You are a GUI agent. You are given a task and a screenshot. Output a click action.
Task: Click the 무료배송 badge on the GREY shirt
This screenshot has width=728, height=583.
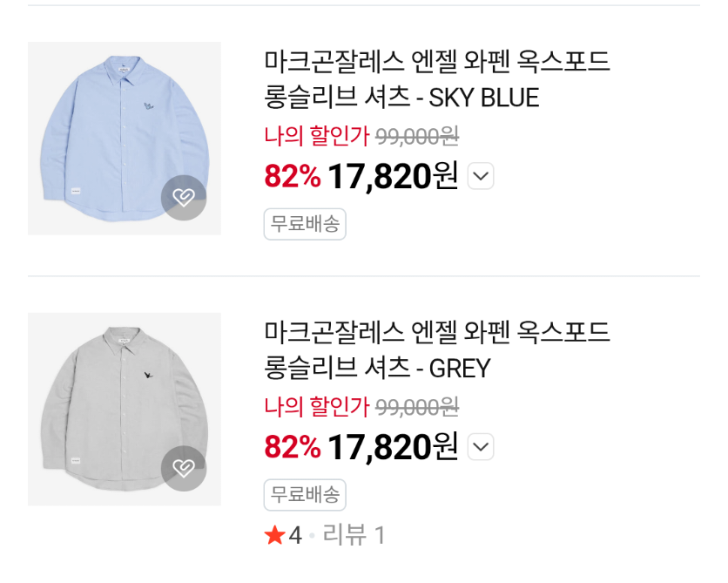pyautogui.click(x=305, y=495)
